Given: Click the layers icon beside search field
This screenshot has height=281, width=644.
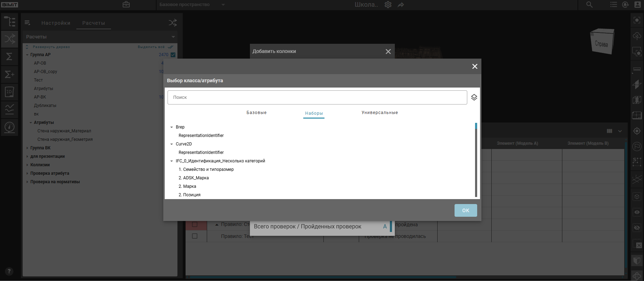Looking at the screenshot, I should pos(474,97).
